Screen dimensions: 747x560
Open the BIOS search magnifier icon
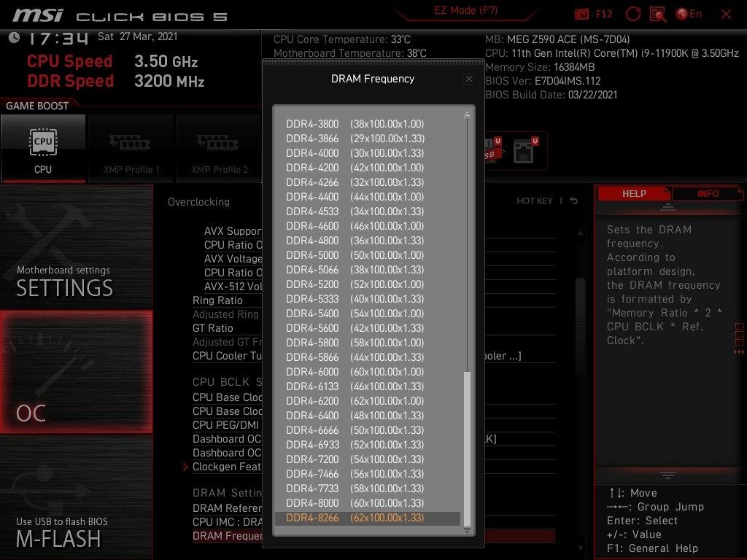[657, 14]
